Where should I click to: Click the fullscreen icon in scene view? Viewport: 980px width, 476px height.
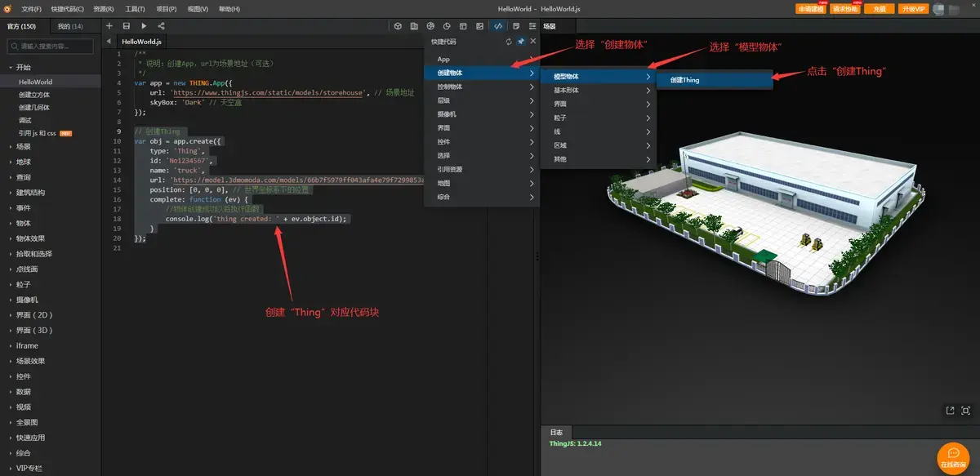pyautogui.click(x=965, y=411)
